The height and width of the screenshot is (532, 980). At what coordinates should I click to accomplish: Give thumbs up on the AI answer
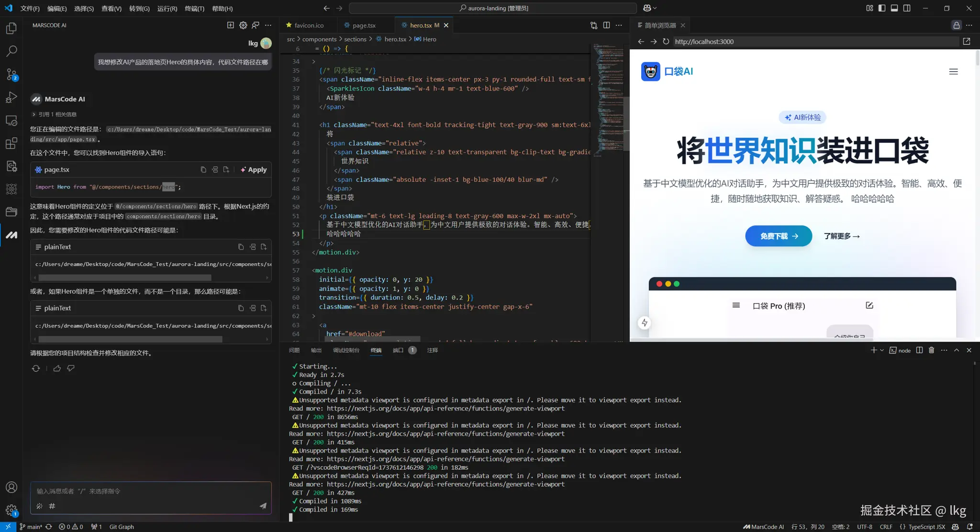click(57, 368)
